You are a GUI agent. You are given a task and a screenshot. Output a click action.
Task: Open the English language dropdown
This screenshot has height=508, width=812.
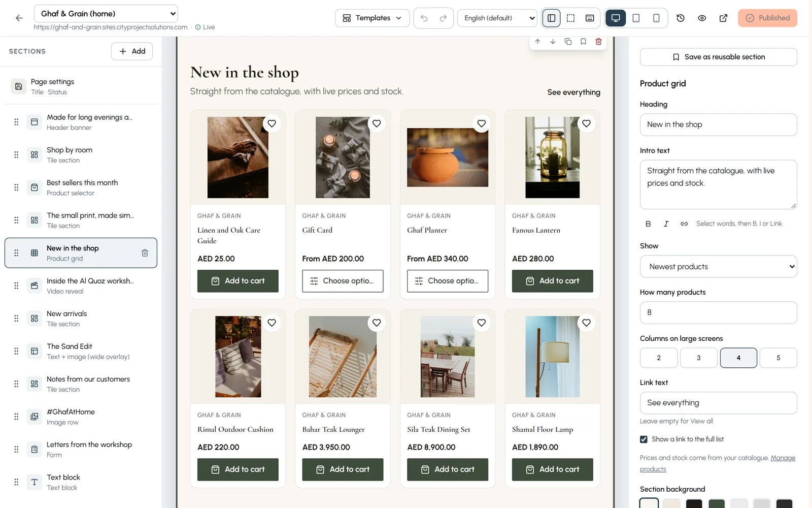[x=497, y=18]
